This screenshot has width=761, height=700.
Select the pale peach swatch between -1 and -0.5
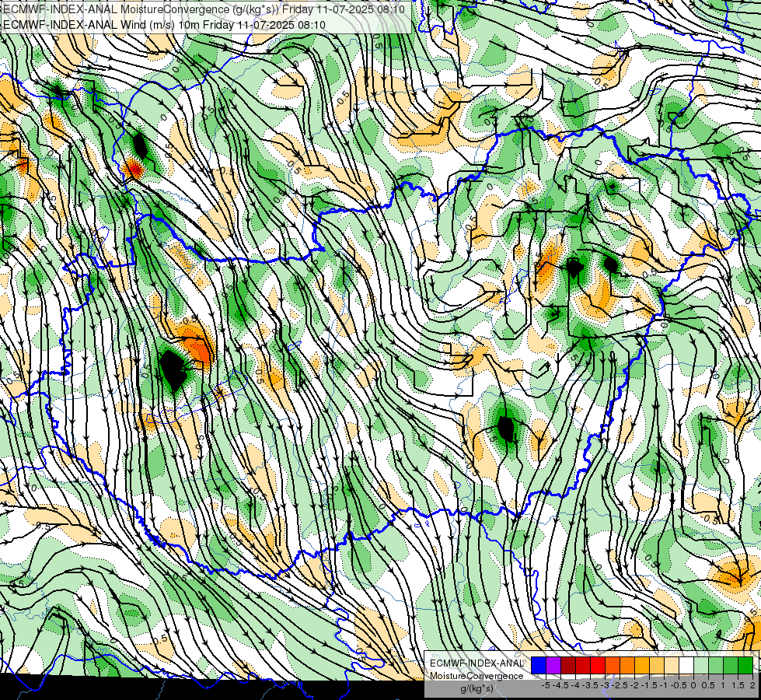672,666
